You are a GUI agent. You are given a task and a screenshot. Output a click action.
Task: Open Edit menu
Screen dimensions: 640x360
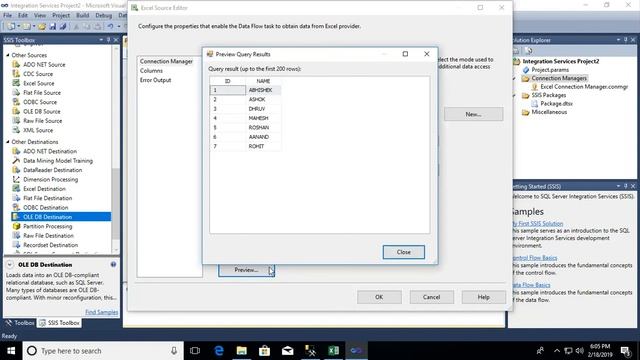(23, 15)
